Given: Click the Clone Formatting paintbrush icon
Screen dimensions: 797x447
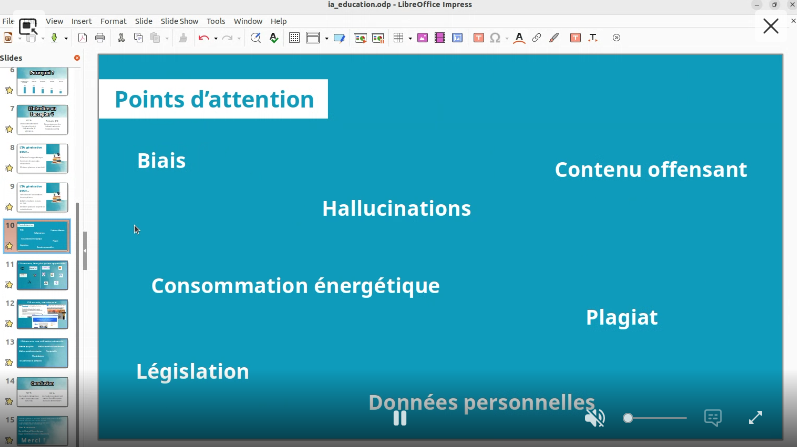Looking at the screenshot, I should click(x=183, y=38).
